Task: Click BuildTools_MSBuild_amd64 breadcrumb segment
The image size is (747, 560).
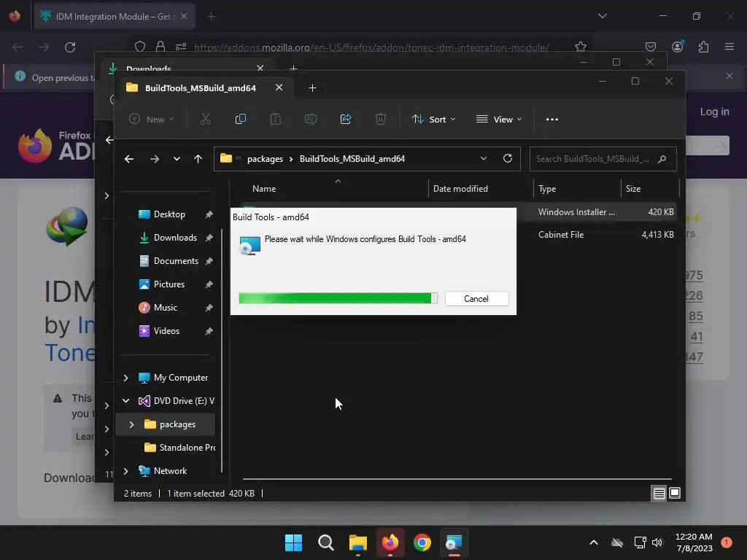Action: click(352, 159)
